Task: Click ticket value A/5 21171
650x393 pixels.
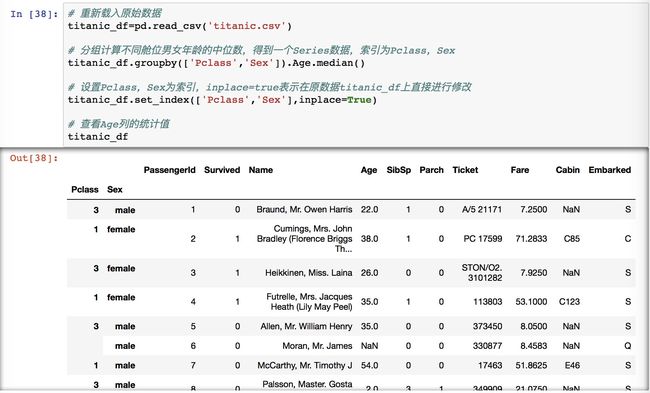Action: [x=482, y=210]
